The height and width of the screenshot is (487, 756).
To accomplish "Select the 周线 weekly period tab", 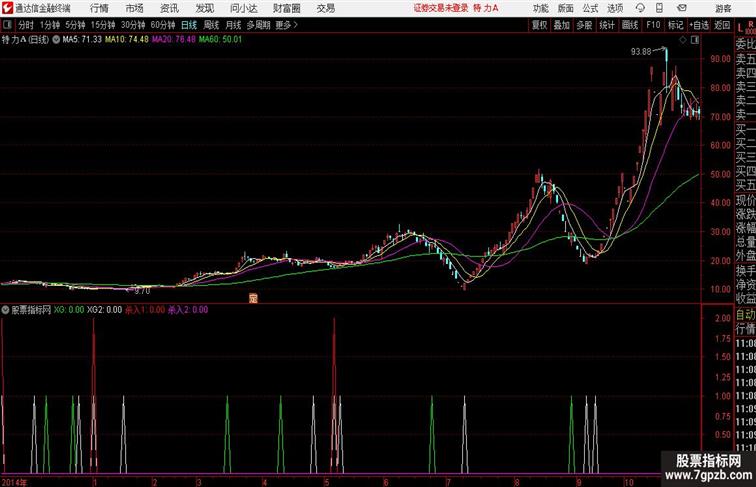I will tap(211, 25).
